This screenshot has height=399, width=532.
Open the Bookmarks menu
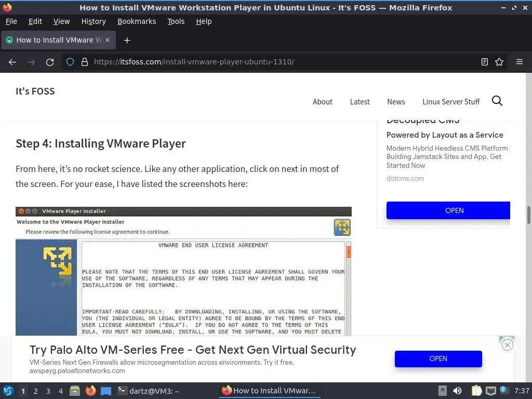[x=137, y=21]
